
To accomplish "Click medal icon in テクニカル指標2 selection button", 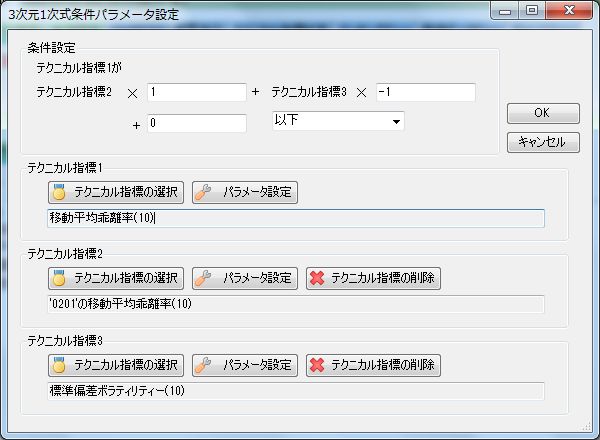I will click(x=59, y=278).
